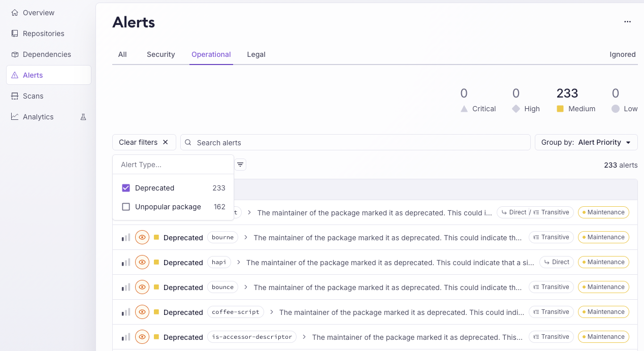The height and width of the screenshot is (351, 644).
Task: Open the Ignored alerts link
Action: click(622, 54)
